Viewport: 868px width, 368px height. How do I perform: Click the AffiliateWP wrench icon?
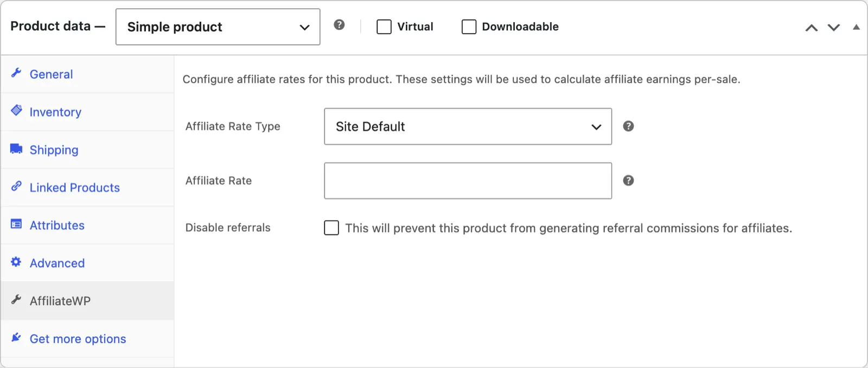point(16,299)
